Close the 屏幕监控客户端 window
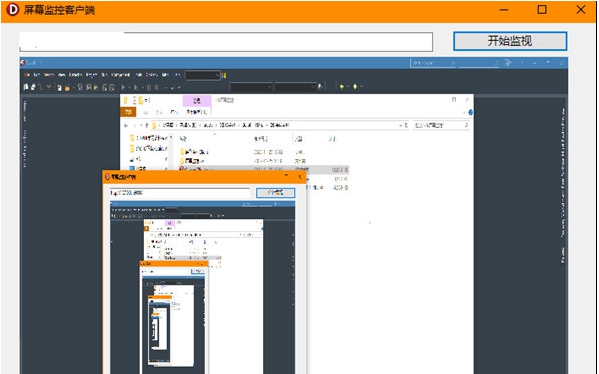This screenshot has width=599, height=374. [581, 10]
